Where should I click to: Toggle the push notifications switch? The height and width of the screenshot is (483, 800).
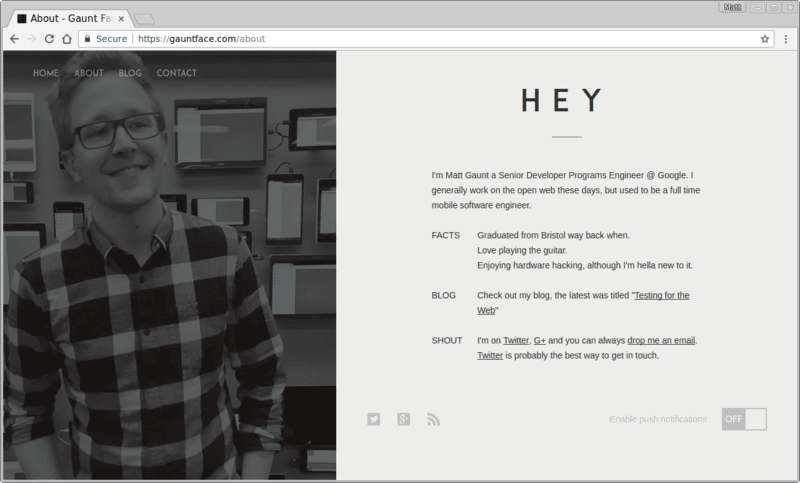pyautogui.click(x=743, y=419)
